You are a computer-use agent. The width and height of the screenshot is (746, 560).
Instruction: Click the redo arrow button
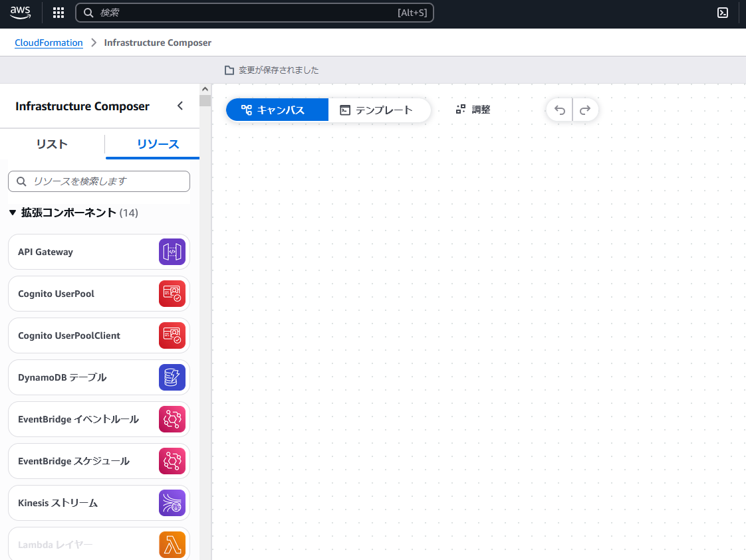click(585, 110)
